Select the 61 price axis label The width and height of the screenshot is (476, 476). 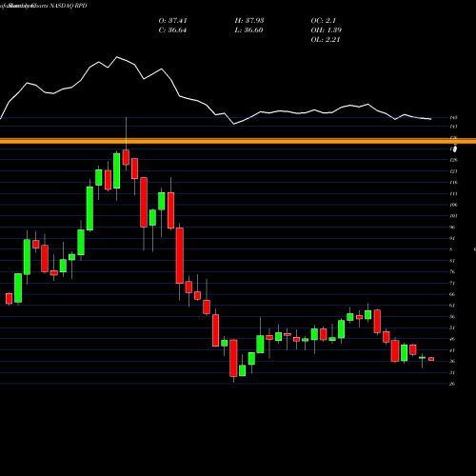point(452,306)
